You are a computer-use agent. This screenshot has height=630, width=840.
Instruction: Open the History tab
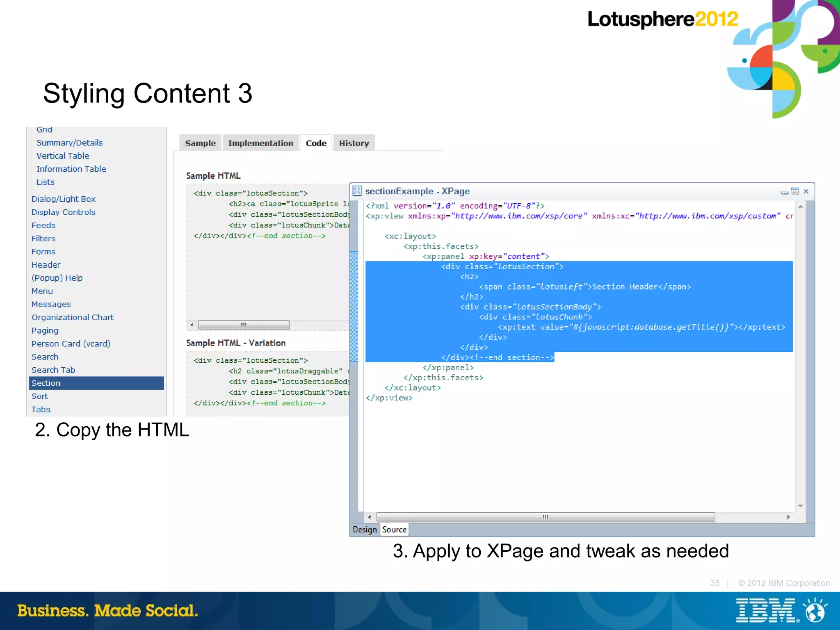[354, 143]
